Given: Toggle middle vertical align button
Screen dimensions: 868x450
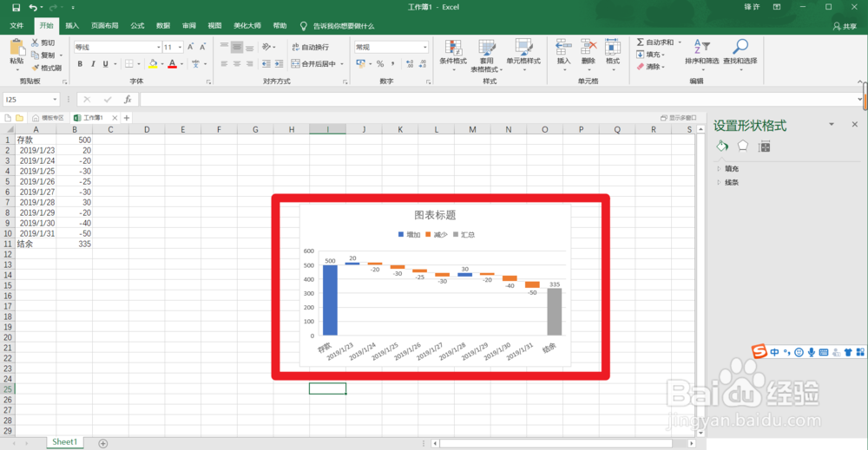Looking at the screenshot, I should [237, 47].
